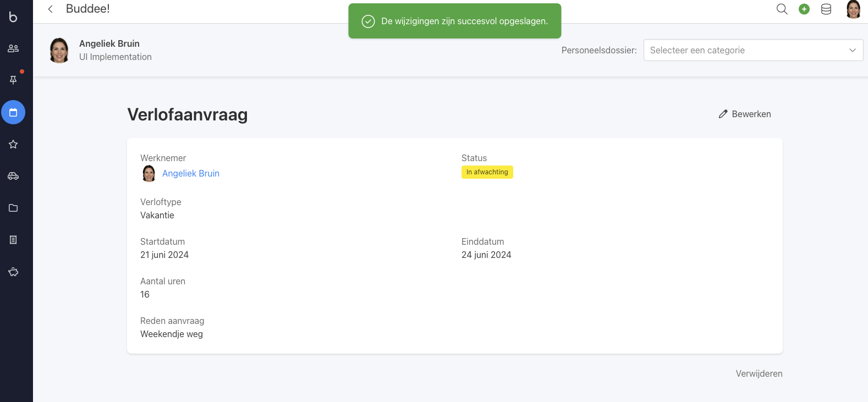Expand dropdown via the chevron arrow
This screenshot has height=402, width=868.
(852, 50)
